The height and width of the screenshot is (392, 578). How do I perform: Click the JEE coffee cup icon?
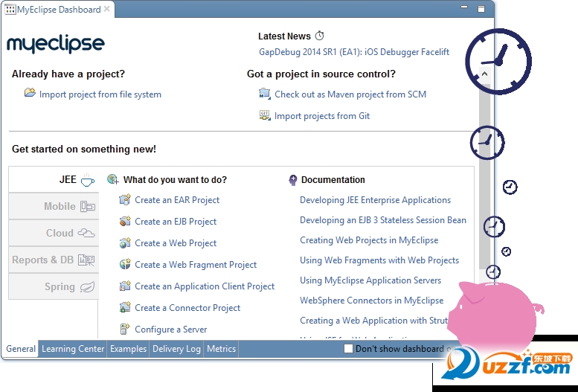[88, 180]
